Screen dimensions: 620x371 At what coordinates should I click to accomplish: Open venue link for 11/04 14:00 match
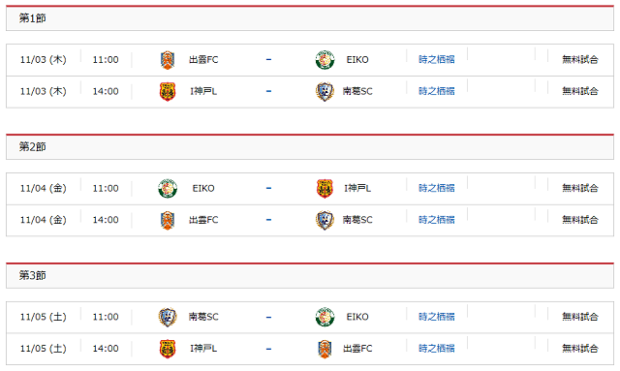coord(437,220)
